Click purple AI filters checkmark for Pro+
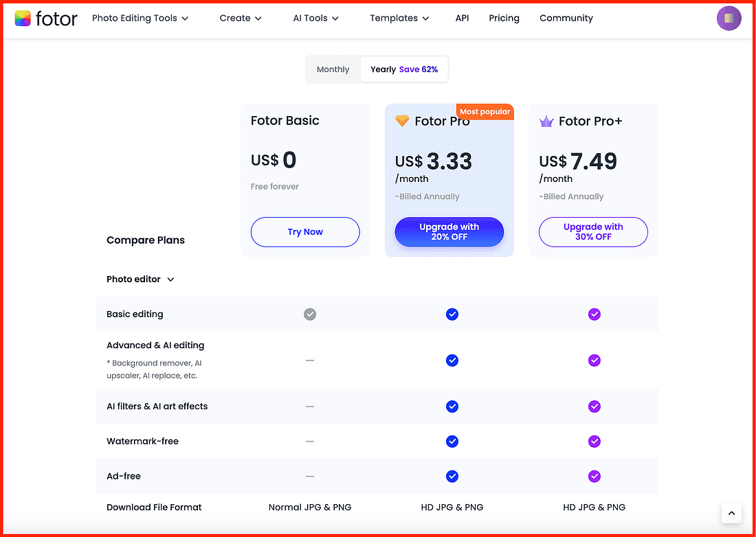Viewport: 756px width, 537px height. pos(594,407)
